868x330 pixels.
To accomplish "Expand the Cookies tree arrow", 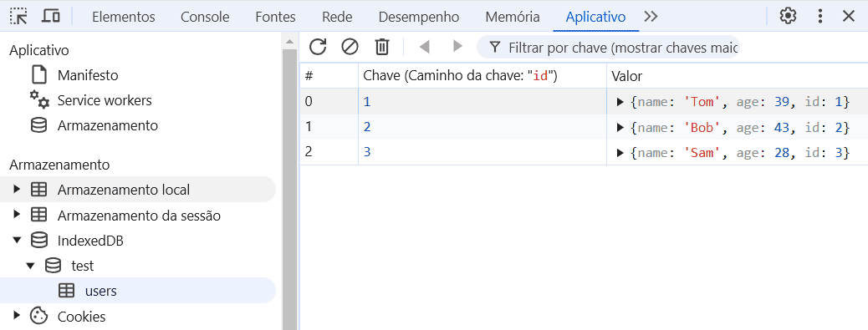I will tap(17, 316).
